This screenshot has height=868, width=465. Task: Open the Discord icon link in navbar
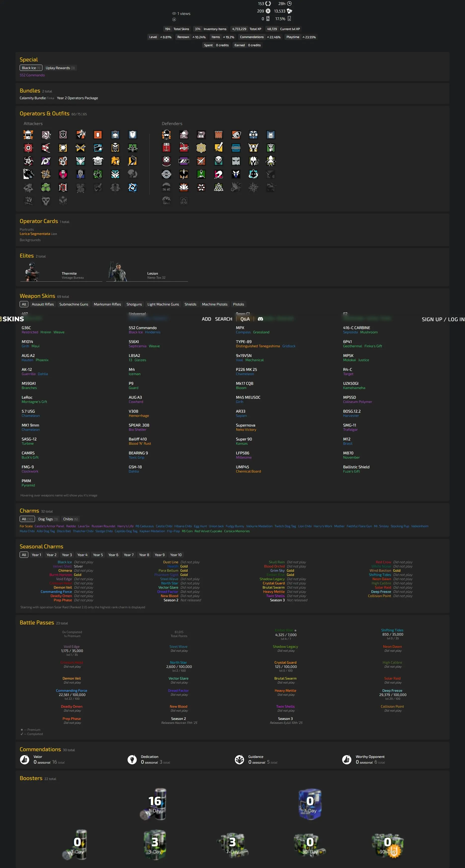[x=260, y=319]
